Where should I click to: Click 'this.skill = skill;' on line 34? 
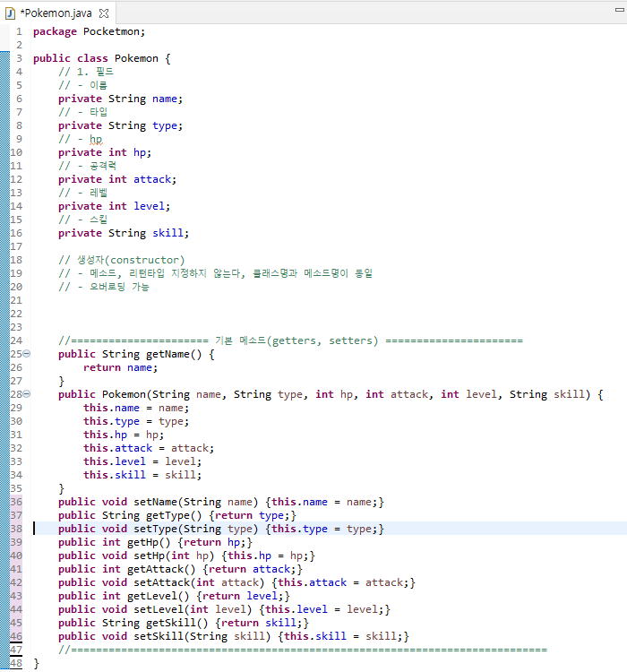point(142,475)
